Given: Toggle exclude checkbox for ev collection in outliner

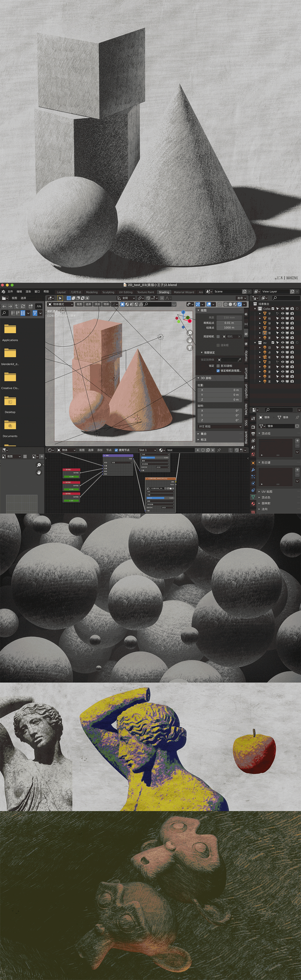Looking at the screenshot, I should pyautogui.click(x=273, y=342).
